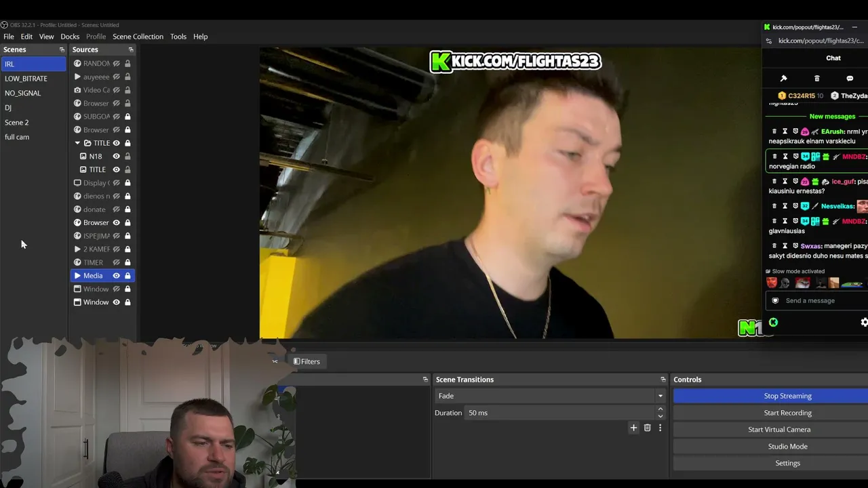Pop out the Sources dock

[131, 49]
